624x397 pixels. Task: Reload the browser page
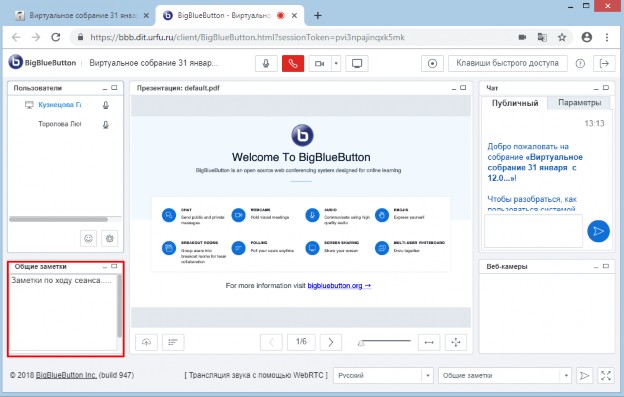coord(56,37)
